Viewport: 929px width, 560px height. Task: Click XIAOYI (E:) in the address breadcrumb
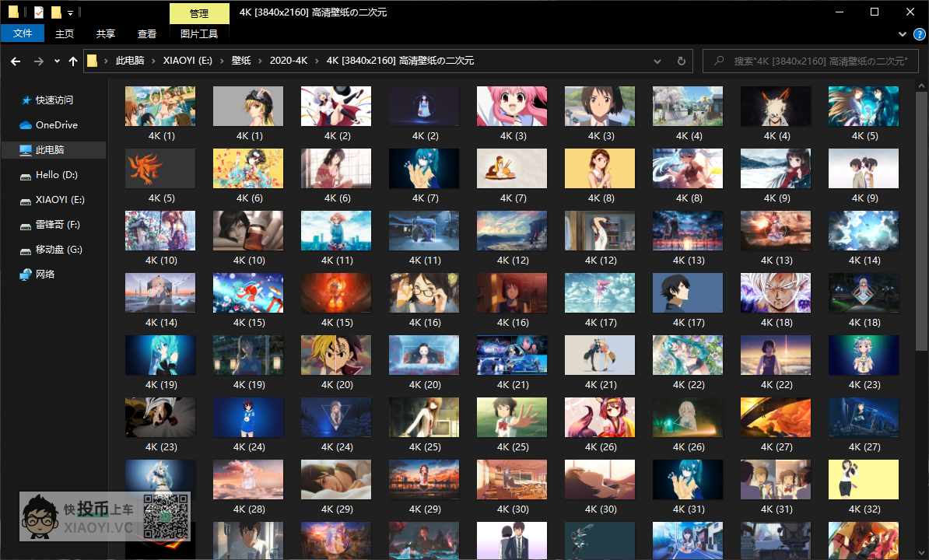click(x=188, y=61)
